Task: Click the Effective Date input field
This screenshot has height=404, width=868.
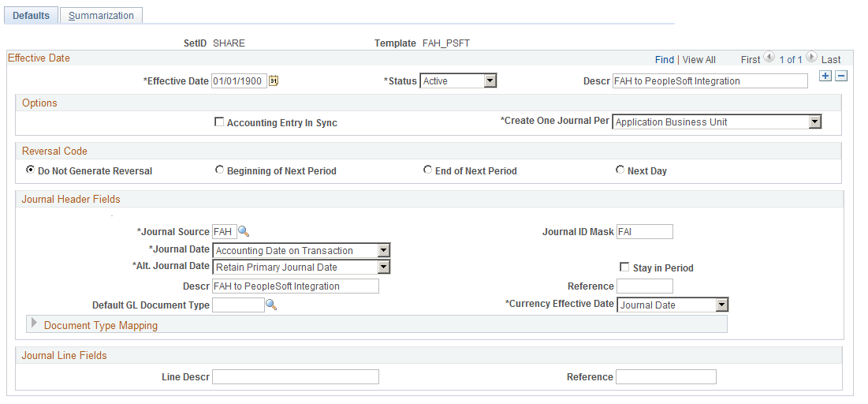Action: 239,81
